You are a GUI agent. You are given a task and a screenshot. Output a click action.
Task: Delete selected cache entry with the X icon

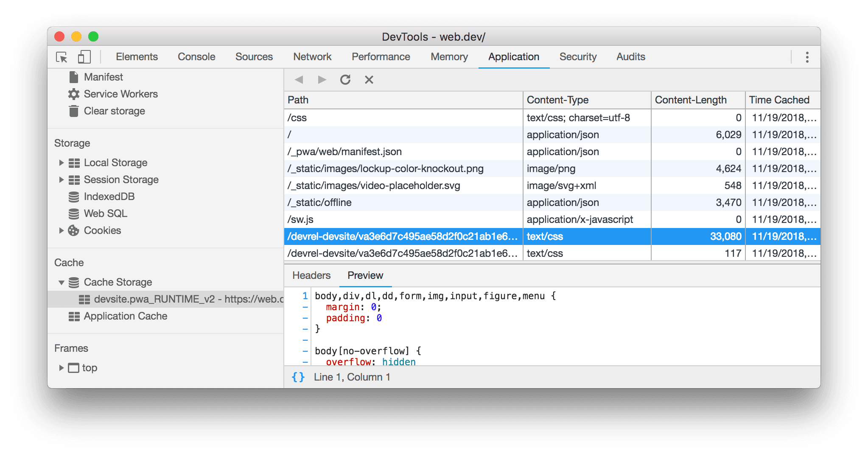pyautogui.click(x=369, y=79)
